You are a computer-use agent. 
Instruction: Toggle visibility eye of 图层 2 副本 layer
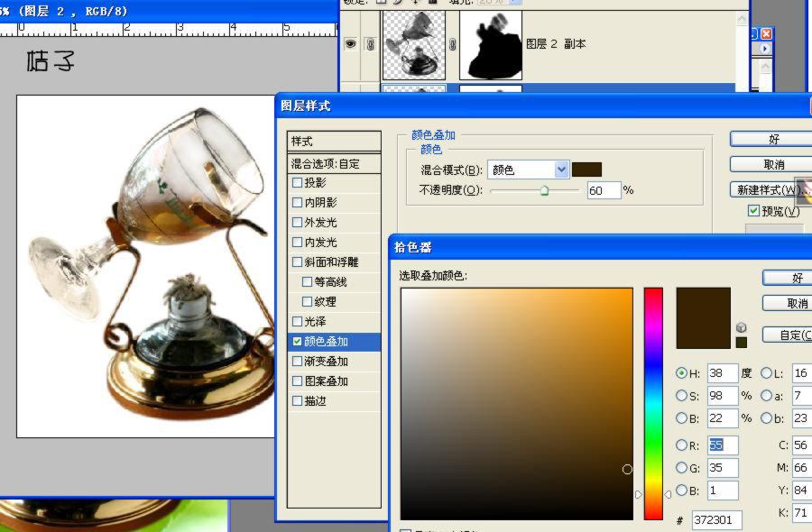(x=351, y=44)
